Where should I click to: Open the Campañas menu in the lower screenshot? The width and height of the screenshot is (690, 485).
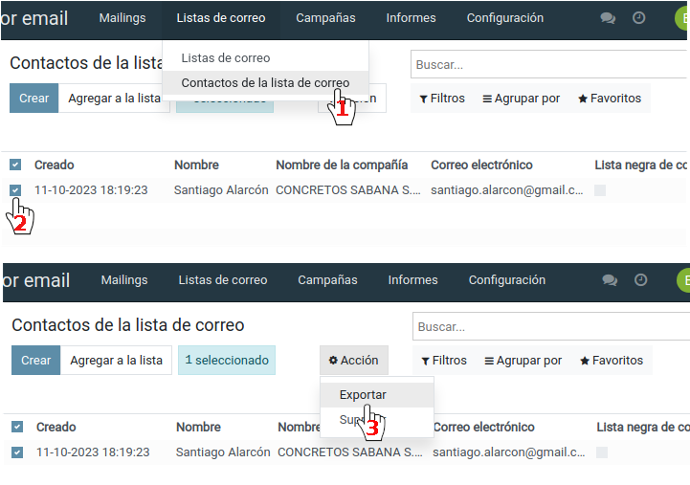coord(327,281)
